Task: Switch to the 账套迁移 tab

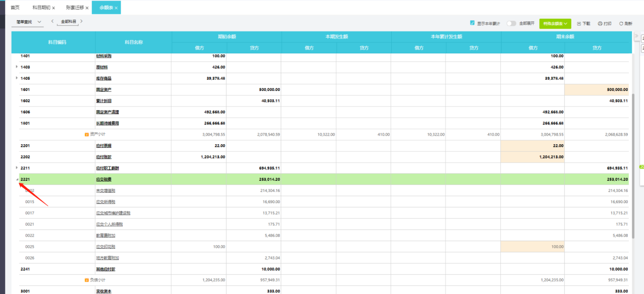Action: point(75,8)
